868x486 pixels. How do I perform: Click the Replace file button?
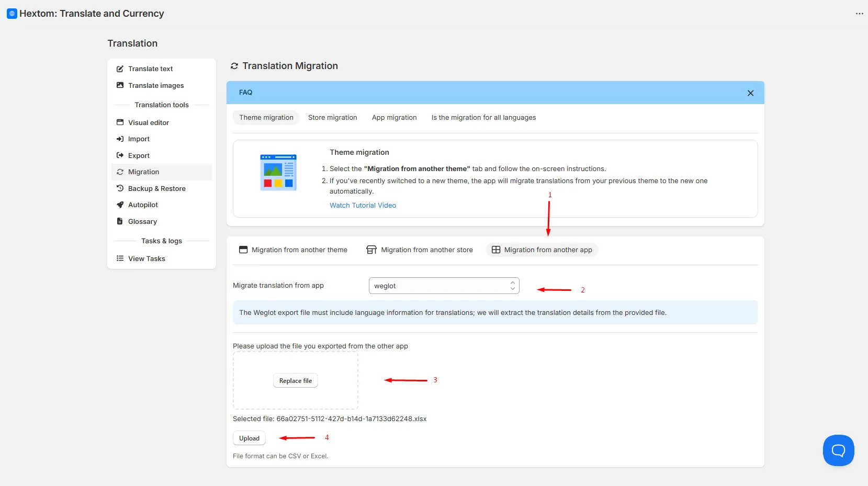point(296,381)
